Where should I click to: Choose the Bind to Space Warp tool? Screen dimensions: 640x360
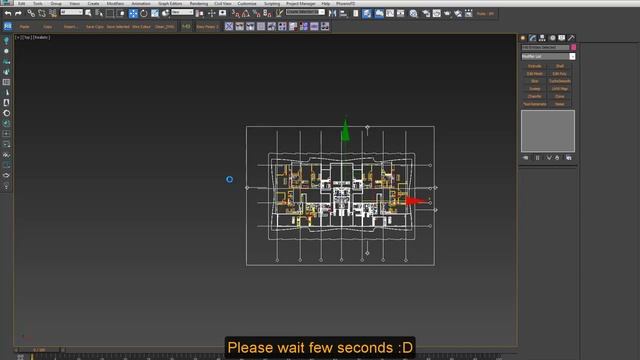53,13
